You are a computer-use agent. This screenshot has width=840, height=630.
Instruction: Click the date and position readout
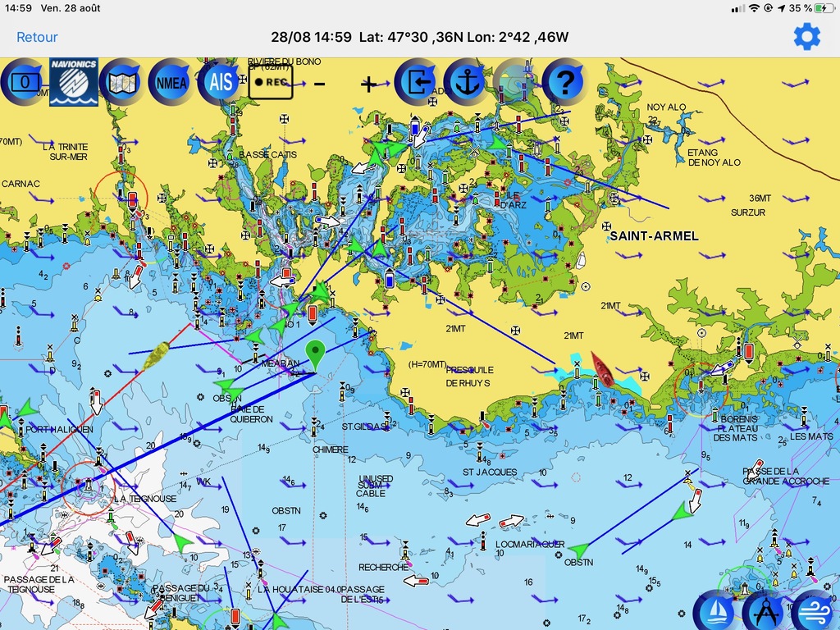(x=419, y=37)
